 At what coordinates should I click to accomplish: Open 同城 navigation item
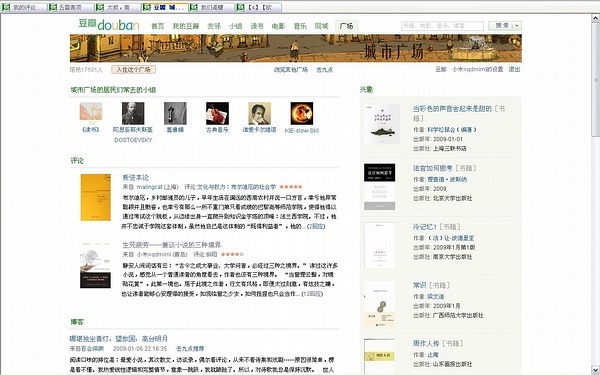tap(321, 26)
